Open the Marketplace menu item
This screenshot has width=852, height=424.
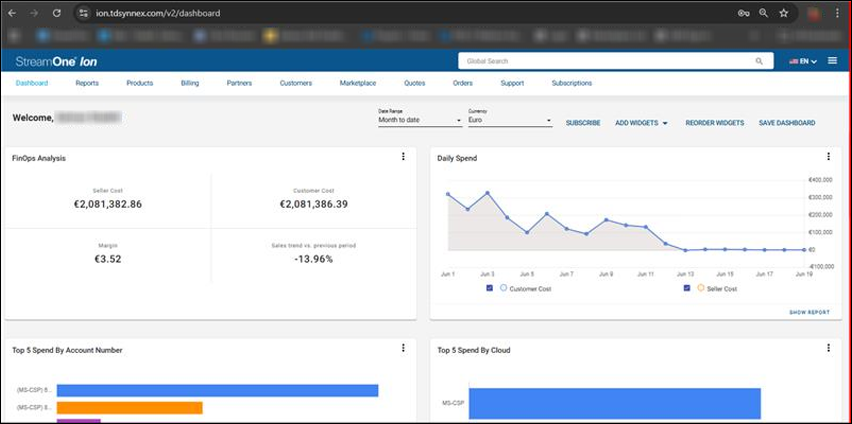pyautogui.click(x=358, y=83)
